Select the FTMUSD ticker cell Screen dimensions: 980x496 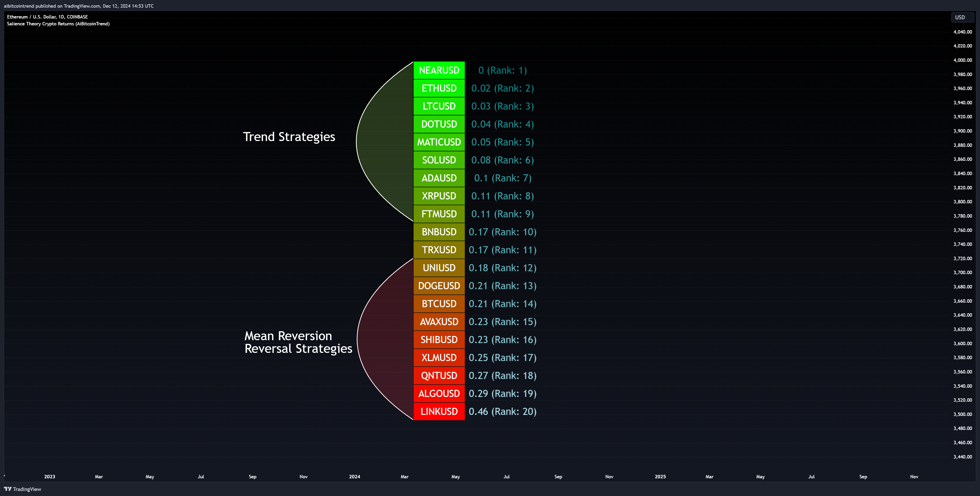[439, 214]
